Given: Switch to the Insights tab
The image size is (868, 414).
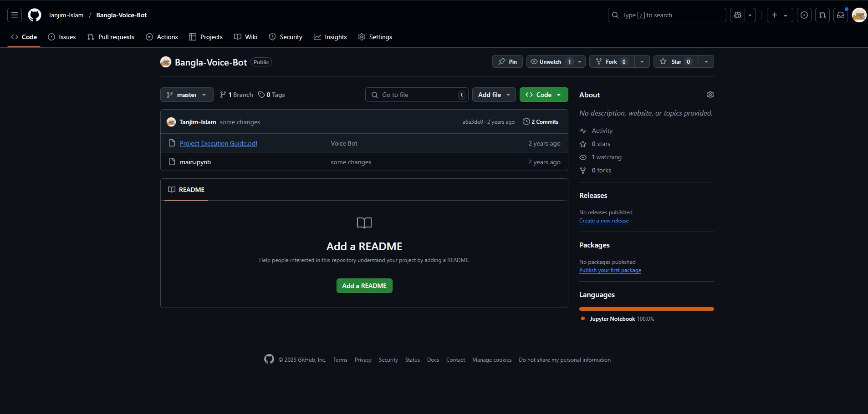Looking at the screenshot, I should [330, 37].
